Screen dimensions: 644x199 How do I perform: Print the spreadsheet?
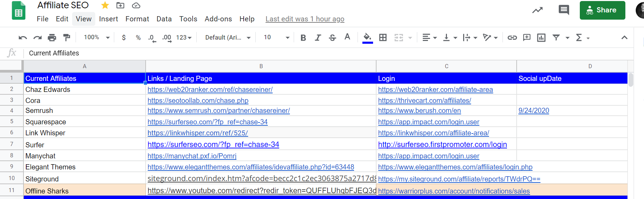(52, 38)
